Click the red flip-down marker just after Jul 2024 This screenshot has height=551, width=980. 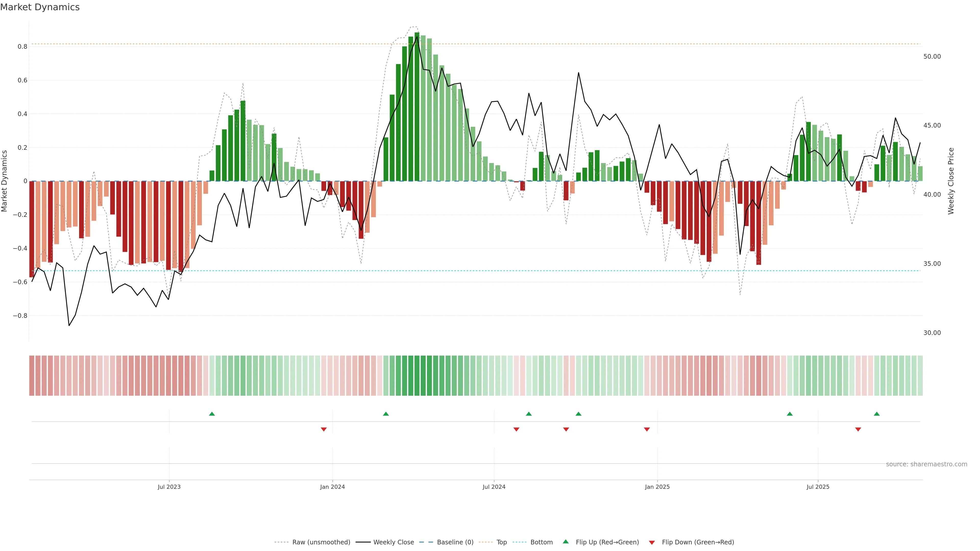click(516, 429)
